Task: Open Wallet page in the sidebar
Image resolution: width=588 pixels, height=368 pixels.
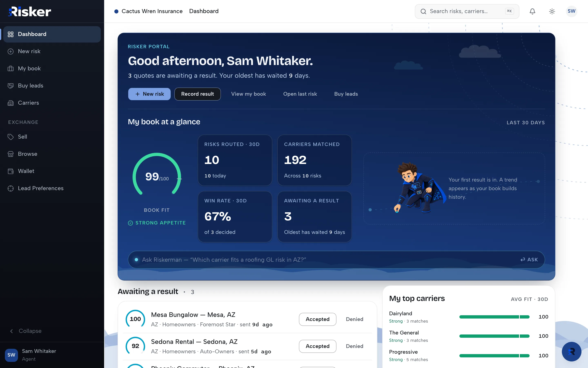Action: coord(52,171)
